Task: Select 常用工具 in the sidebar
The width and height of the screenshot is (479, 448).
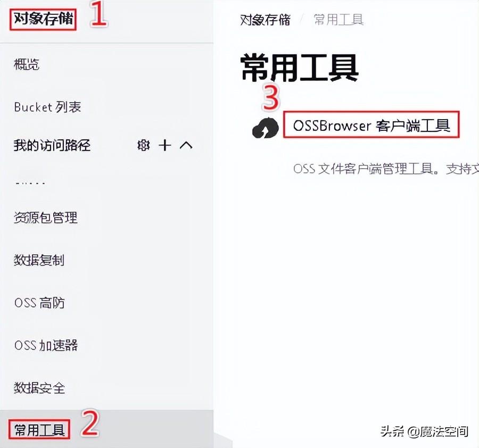Action: (39, 430)
